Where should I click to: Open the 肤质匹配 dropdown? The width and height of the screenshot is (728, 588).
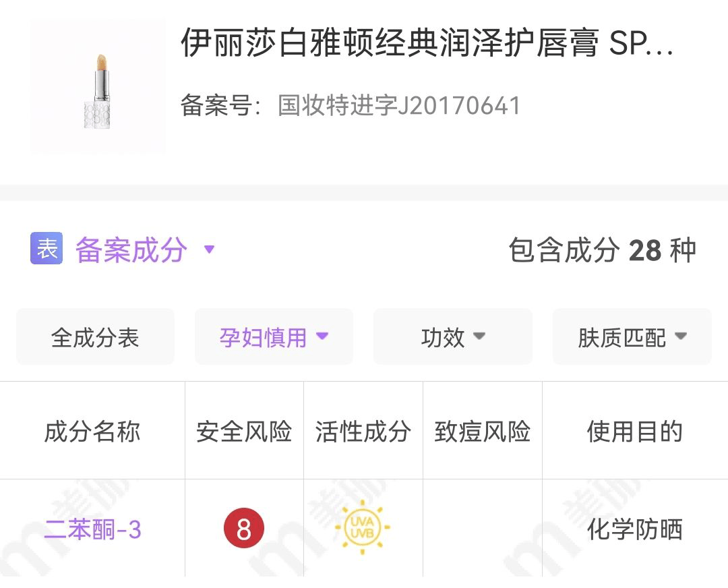632,337
